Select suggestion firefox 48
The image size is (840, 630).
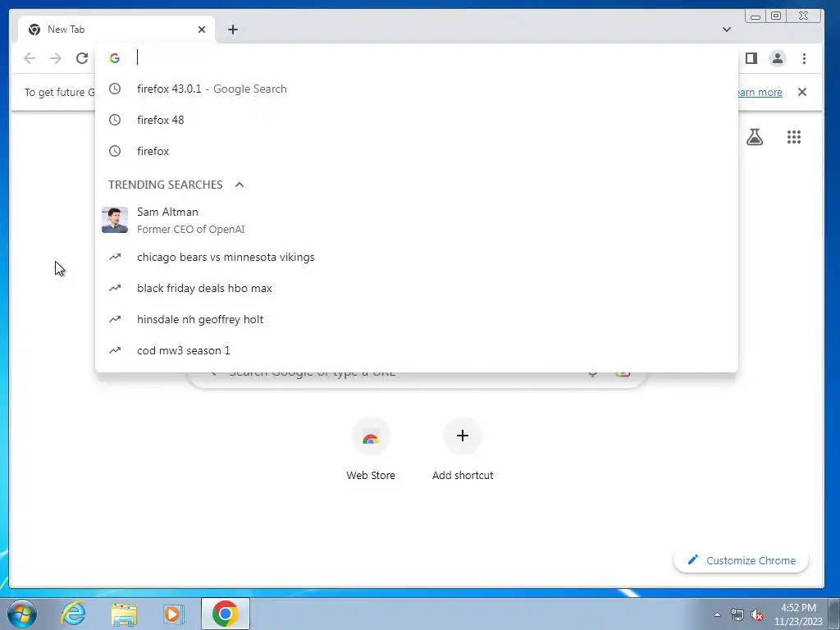[x=416, y=120]
